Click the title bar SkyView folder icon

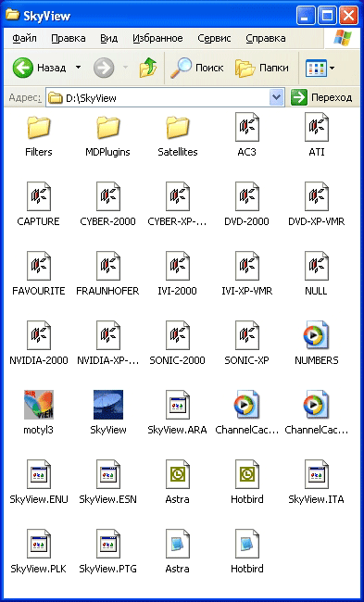[x=13, y=16]
